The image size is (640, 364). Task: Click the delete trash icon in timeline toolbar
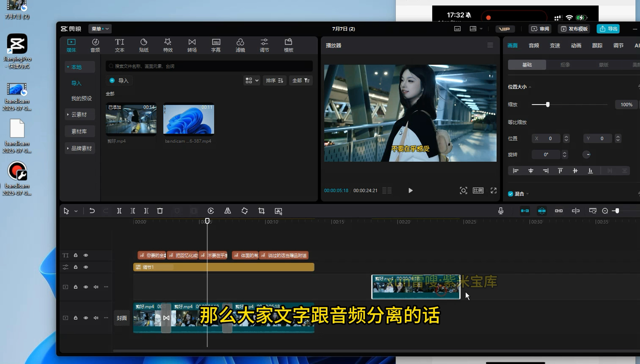click(160, 211)
